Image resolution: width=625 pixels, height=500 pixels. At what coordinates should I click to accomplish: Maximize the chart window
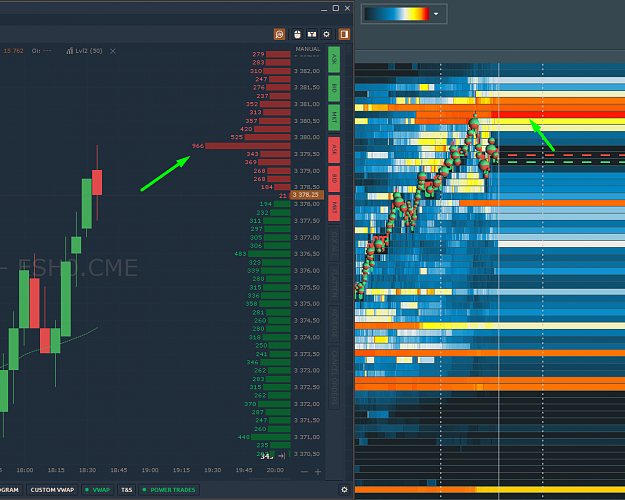(336, 8)
